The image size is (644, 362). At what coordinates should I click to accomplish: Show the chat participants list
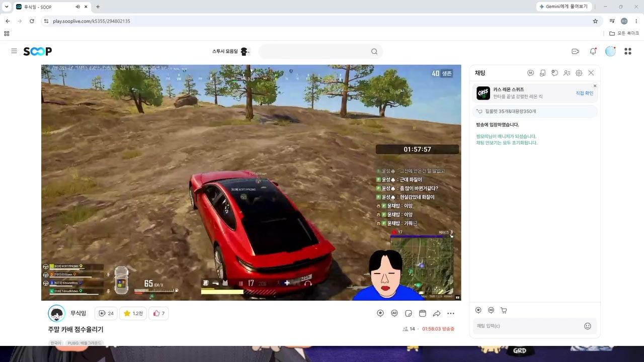coord(567,73)
